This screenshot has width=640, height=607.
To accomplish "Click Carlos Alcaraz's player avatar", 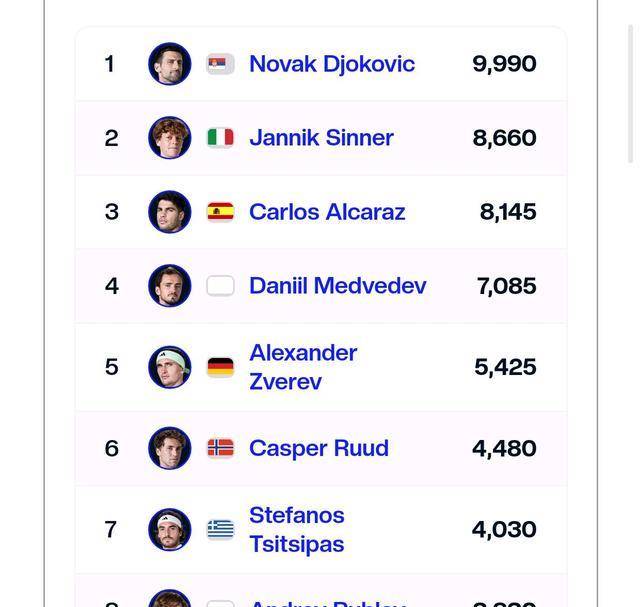I will 170,212.
